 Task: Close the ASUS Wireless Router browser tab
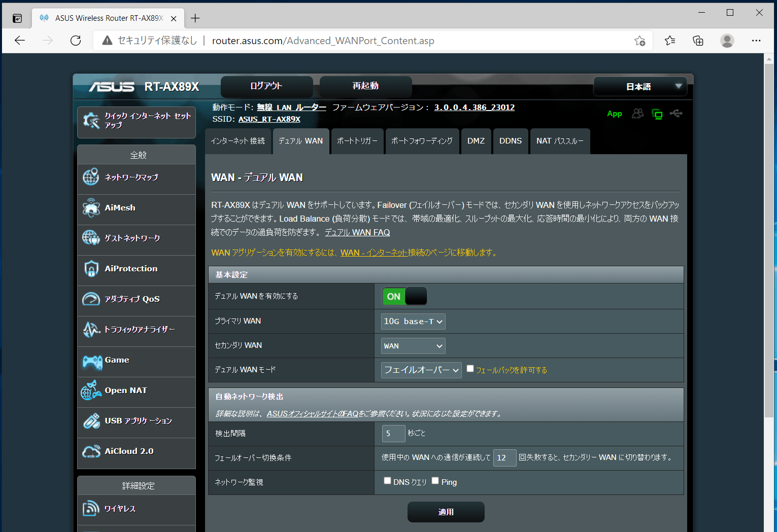pos(174,19)
